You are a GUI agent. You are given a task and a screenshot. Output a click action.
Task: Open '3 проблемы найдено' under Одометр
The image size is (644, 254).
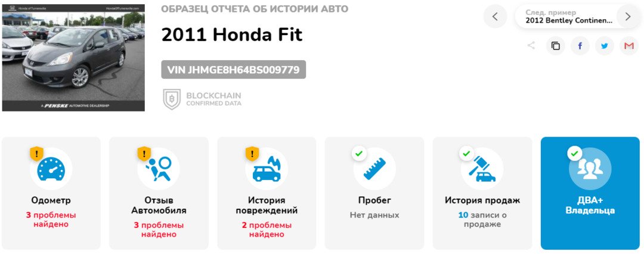51,219
